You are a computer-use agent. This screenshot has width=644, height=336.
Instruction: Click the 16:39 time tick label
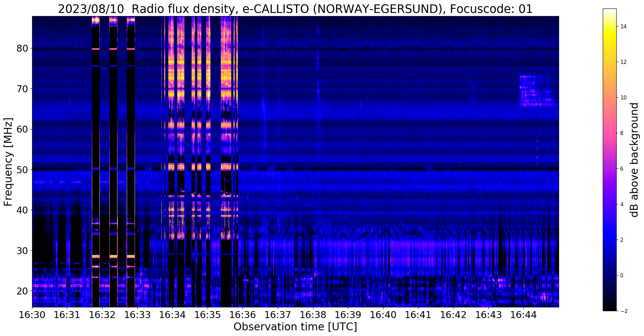(x=348, y=315)
